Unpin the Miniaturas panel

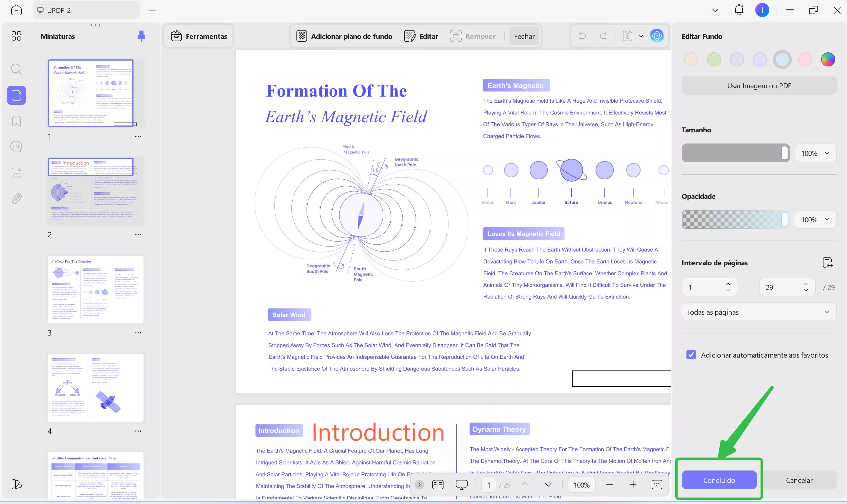(141, 36)
